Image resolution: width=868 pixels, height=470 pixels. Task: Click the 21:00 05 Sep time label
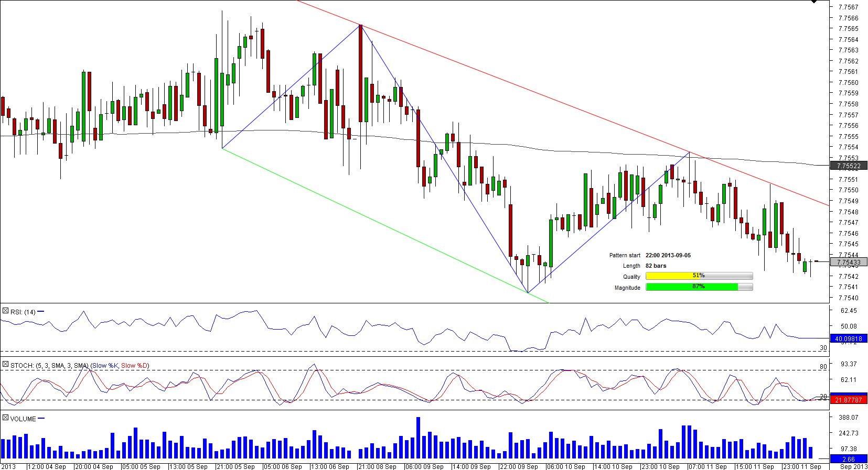pos(235,467)
